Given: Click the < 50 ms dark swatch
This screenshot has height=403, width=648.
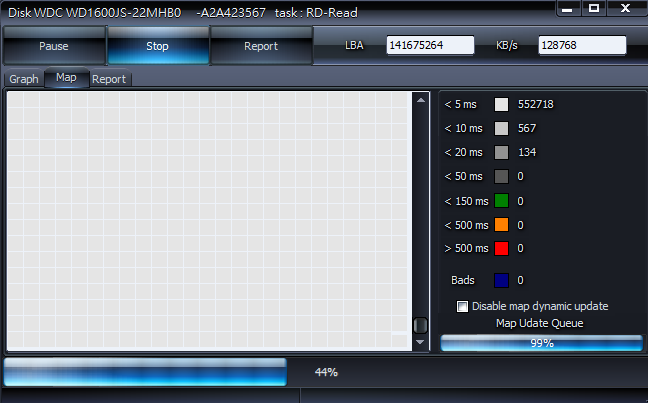Looking at the screenshot, I should pos(501,176).
